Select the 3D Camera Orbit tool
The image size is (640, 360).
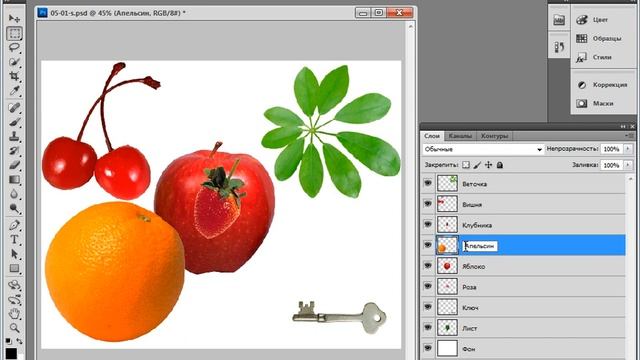pos(14,300)
